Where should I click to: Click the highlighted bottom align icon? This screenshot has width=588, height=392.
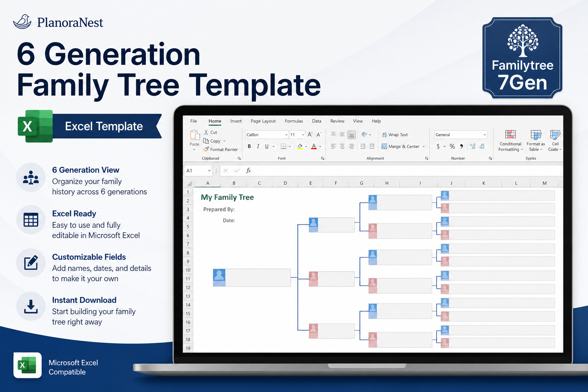351,135
